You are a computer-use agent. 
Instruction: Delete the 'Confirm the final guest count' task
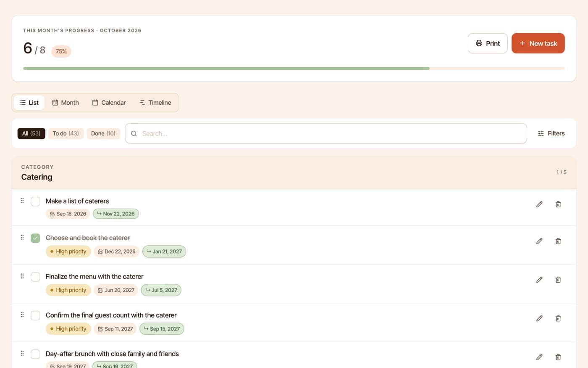pos(558,318)
